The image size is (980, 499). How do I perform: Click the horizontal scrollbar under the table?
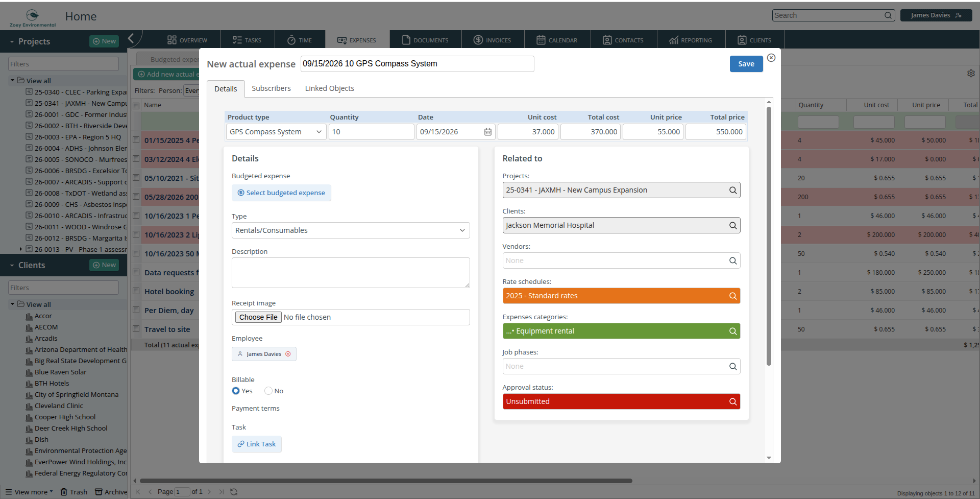[386, 481]
